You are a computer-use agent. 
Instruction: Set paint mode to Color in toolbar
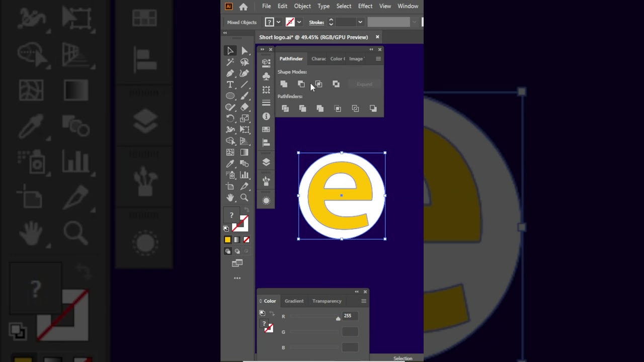click(x=228, y=240)
